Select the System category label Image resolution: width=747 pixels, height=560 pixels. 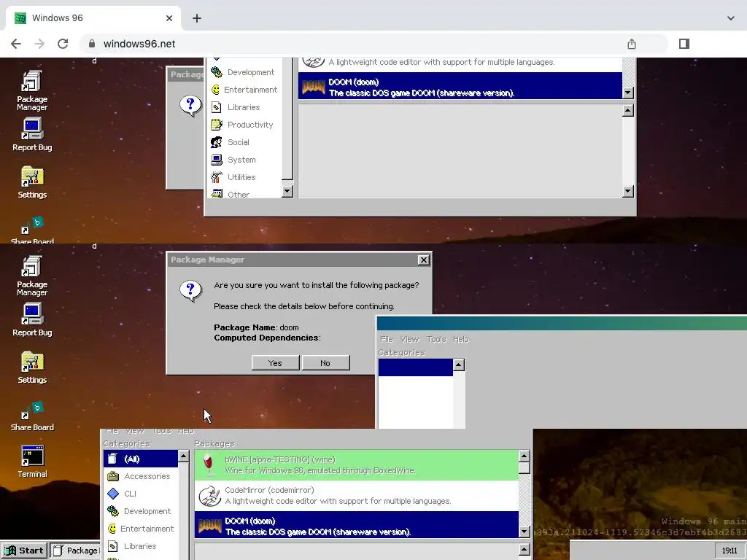point(241,160)
